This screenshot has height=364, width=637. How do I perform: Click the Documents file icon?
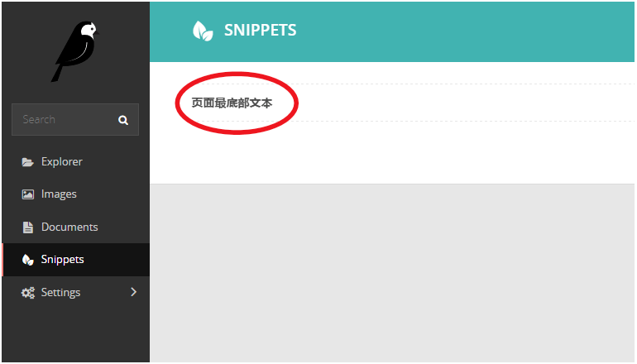click(x=27, y=227)
